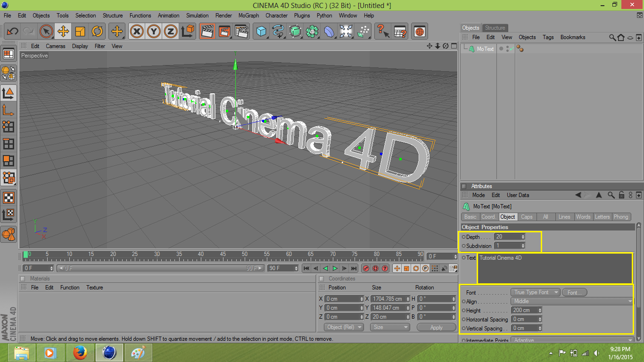Image resolution: width=644 pixels, height=362 pixels.
Task: Toggle Autokeying button
Action: point(375,268)
